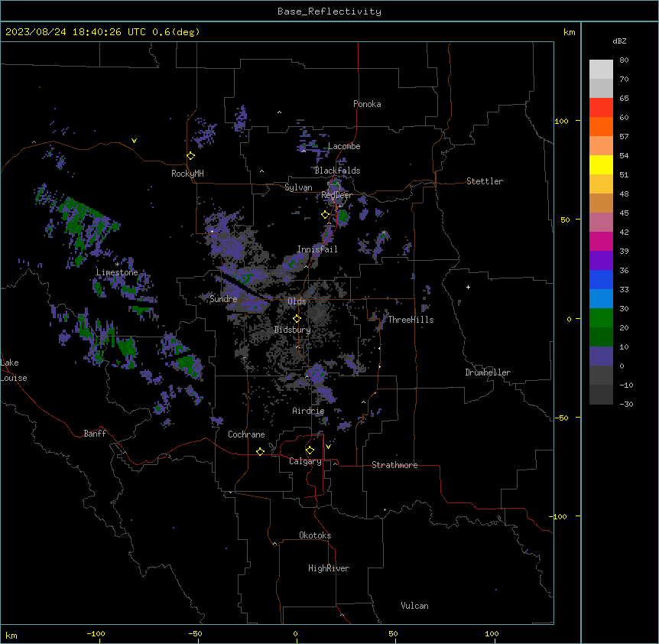Image resolution: width=659 pixels, height=644 pixels.
Task: Click the magenta 39-42 dBZ swatch
Action: pos(601,241)
